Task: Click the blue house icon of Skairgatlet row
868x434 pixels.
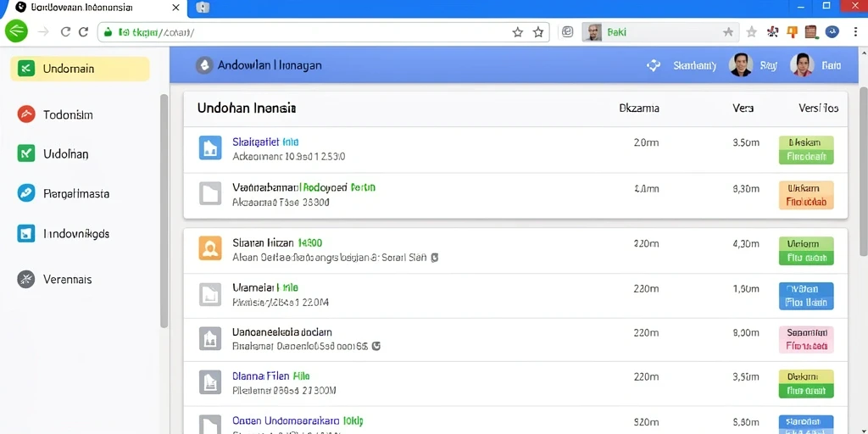Action: point(210,147)
